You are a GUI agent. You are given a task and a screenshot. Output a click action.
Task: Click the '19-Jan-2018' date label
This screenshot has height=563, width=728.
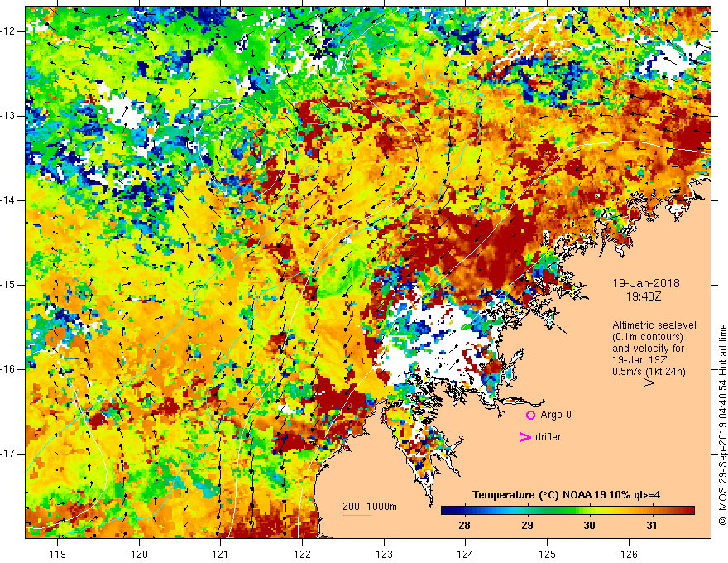[646, 283]
